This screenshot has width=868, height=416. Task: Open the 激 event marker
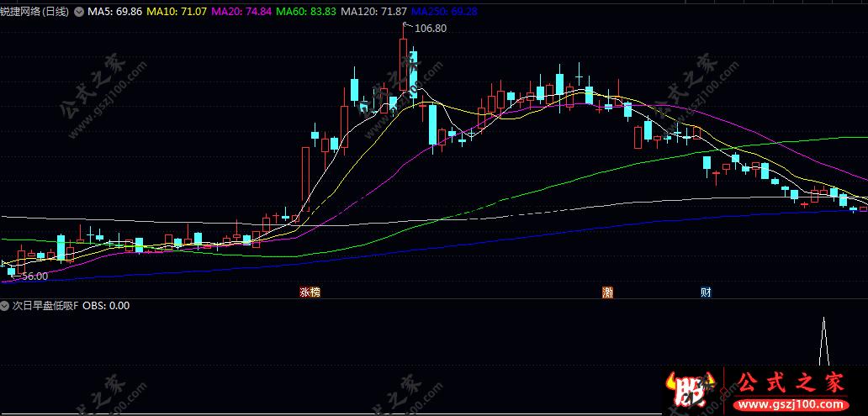608,292
